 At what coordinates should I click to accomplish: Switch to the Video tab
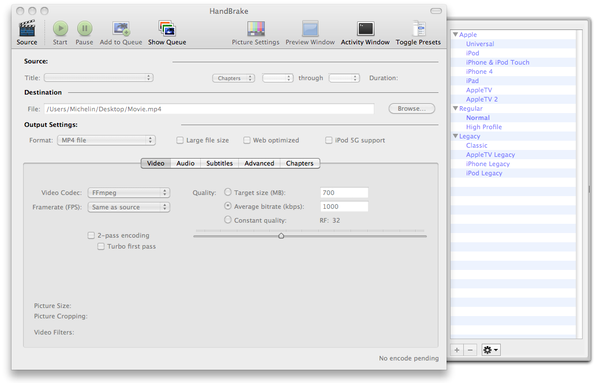tap(156, 163)
